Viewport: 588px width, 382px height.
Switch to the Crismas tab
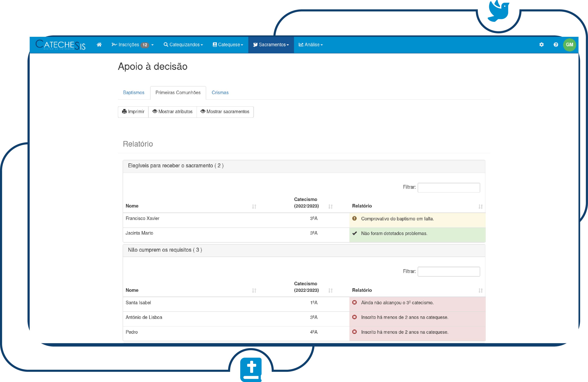pyautogui.click(x=220, y=93)
